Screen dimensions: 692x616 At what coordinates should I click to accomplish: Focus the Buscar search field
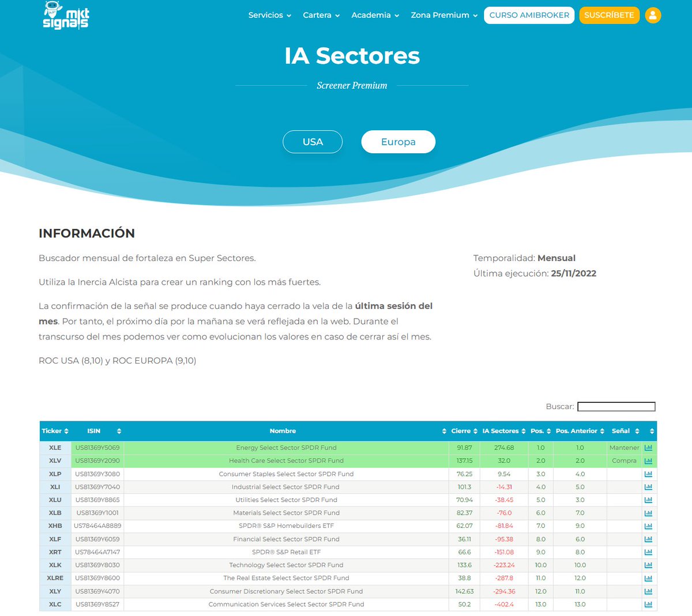pyautogui.click(x=616, y=407)
